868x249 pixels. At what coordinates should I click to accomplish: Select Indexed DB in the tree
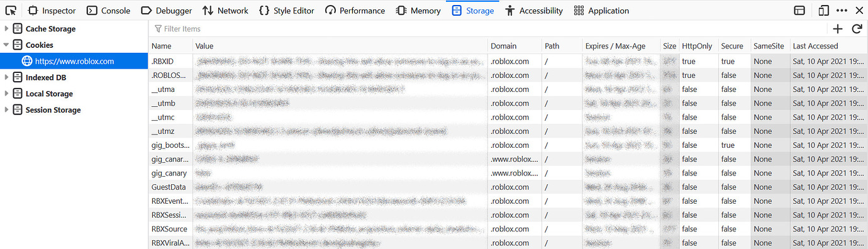click(x=46, y=77)
